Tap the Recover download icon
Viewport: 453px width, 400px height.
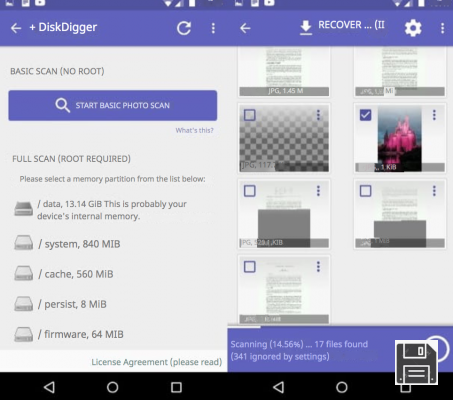306,27
